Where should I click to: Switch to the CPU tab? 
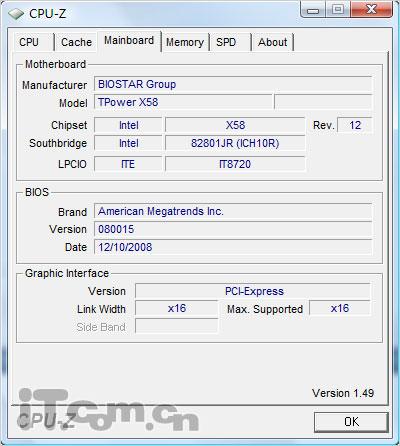(x=33, y=42)
